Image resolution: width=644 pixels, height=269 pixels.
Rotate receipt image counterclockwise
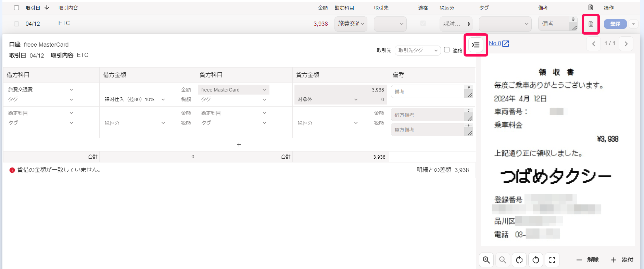click(x=535, y=260)
